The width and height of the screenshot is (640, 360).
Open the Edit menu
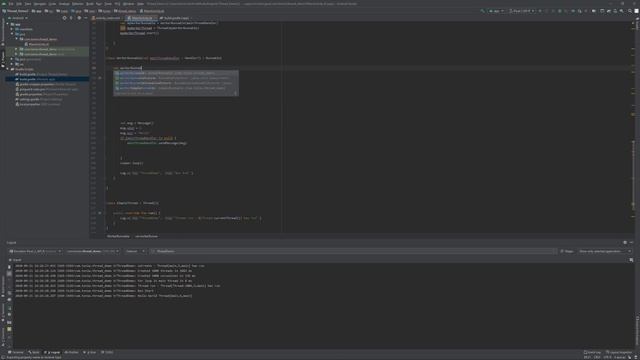[19, 4]
